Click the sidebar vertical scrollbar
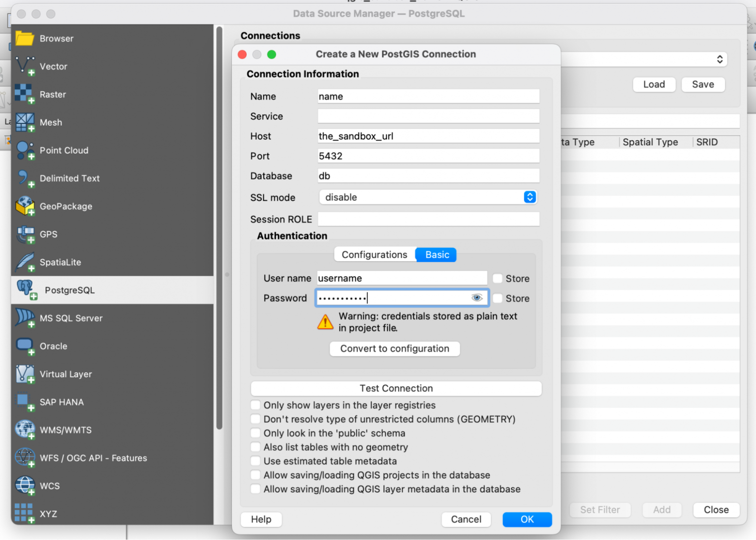This screenshot has width=756, height=540. 219,226
